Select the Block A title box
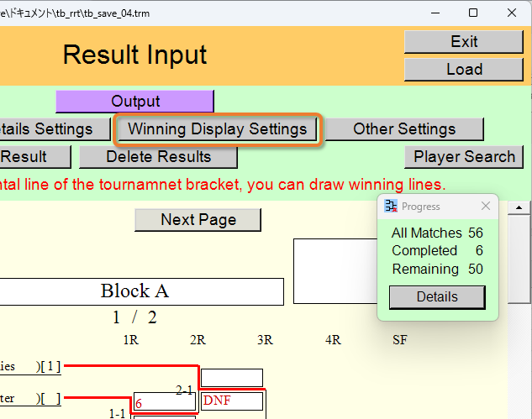This screenshot has width=532, height=419. tap(142, 291)
